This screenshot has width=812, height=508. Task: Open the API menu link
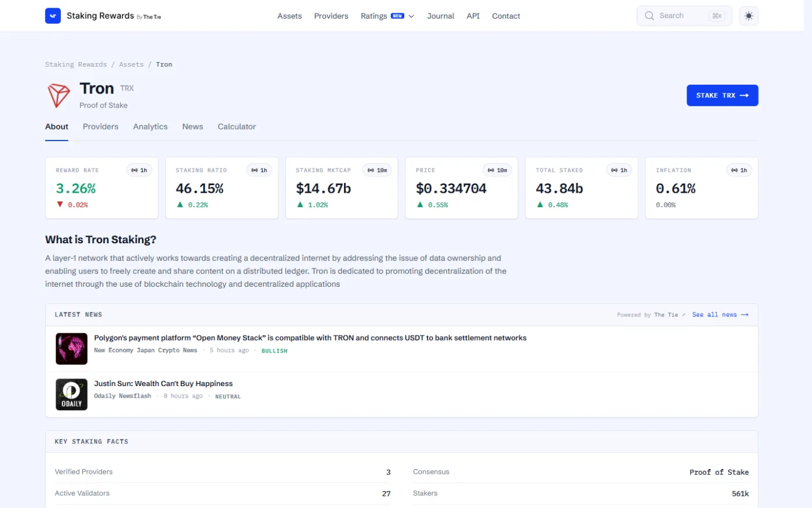[473, 16]
